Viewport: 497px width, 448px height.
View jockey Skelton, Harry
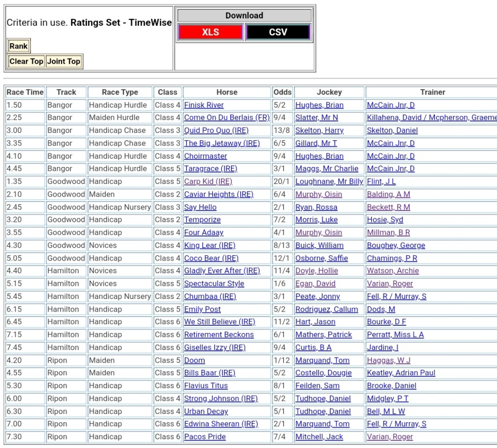[x=319, y=131]
